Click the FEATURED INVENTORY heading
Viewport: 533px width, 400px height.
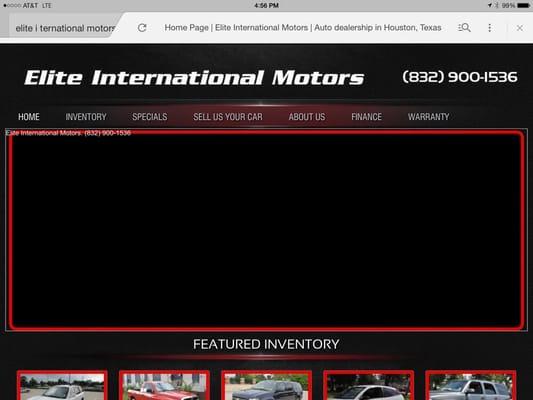click(266, 344)
